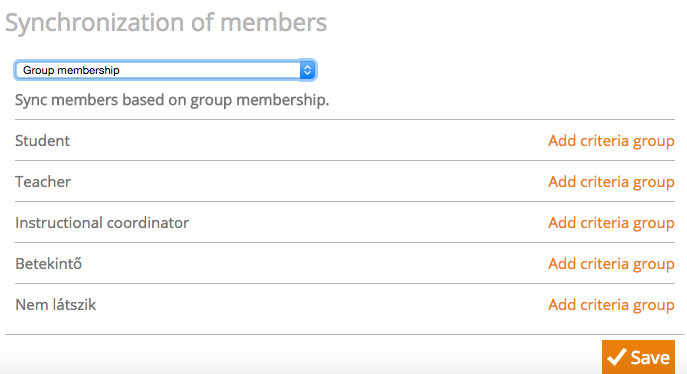Select the Instructional coordinator row label
This screenshot has height=374, width=687.
tap(102, 222)
